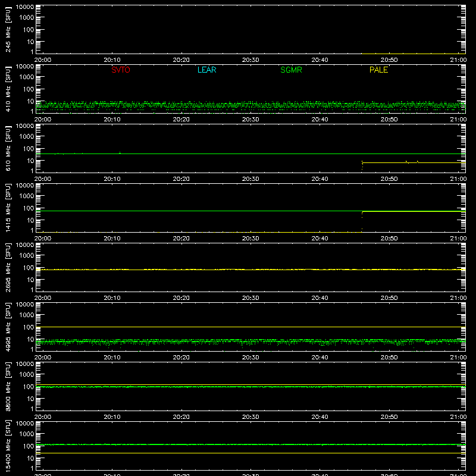Click the 20:20 tick under the 4995 MHz panel
The width and height of the screenshot is (476, 476).
point(181,358)
